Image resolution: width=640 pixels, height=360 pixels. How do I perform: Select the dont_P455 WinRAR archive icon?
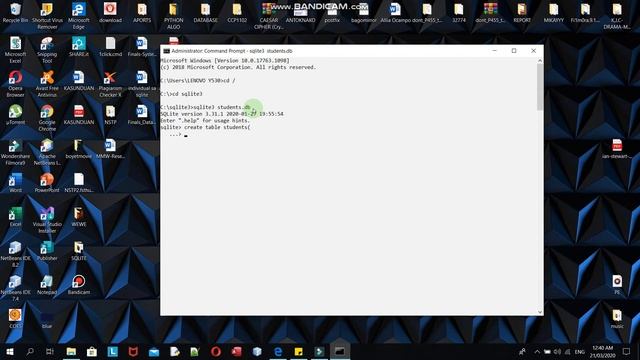[490, 13]
